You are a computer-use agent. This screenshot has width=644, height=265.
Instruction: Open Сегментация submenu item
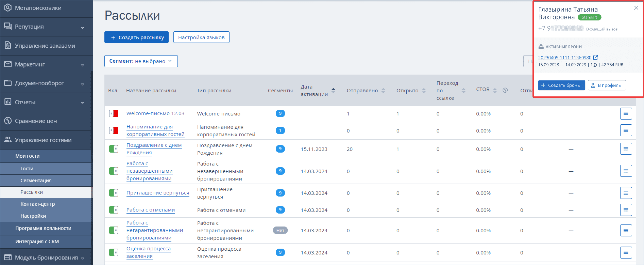click(46, 181)
